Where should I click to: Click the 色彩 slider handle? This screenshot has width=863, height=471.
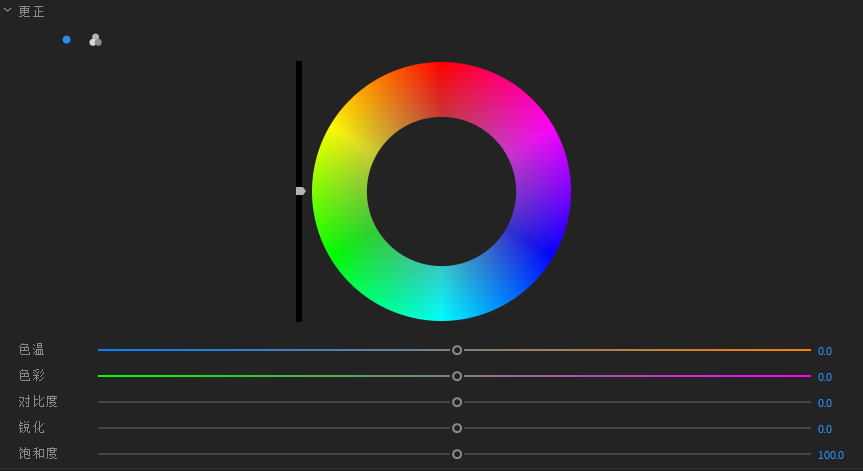457,376
